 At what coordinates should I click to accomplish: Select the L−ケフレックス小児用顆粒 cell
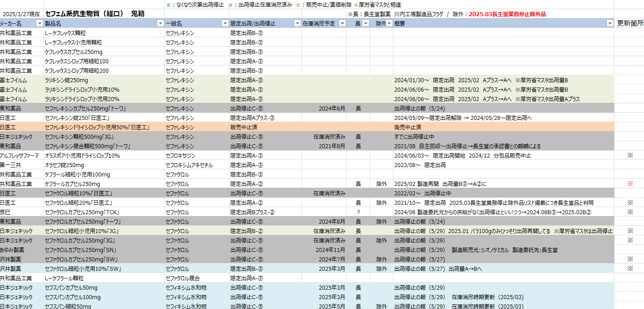[x=104, y=42]
